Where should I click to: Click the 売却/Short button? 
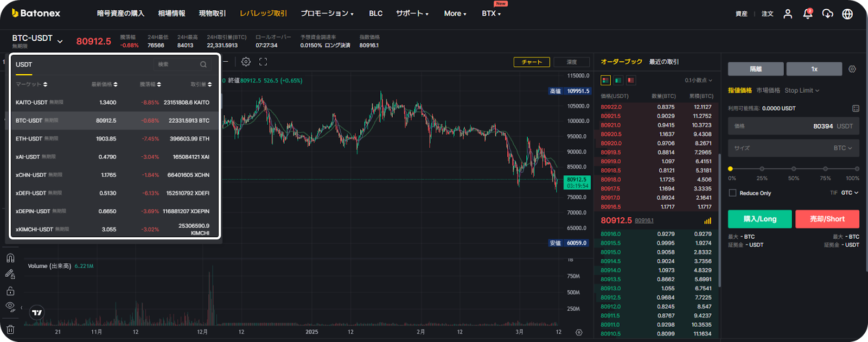(x=827, y=219)
